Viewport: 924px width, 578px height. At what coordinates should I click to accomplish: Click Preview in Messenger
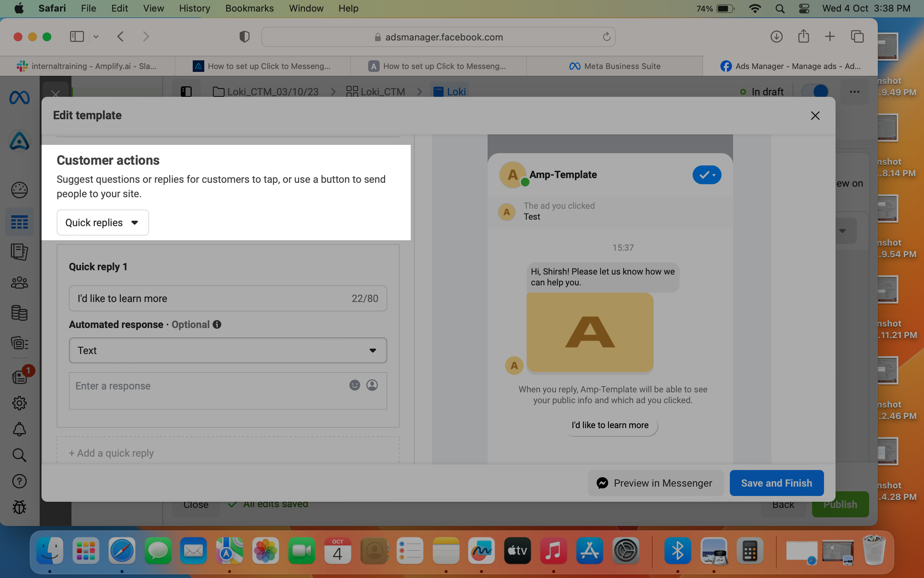655,483
